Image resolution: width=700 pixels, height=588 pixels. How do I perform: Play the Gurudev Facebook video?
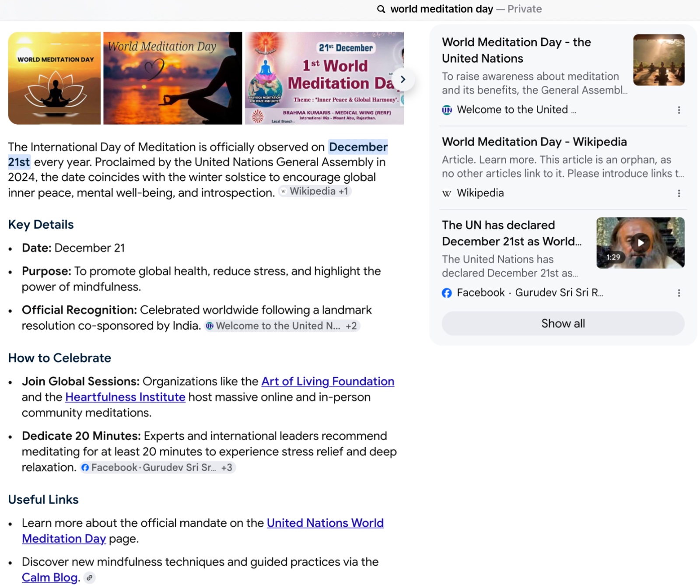(x=640, y=242)
